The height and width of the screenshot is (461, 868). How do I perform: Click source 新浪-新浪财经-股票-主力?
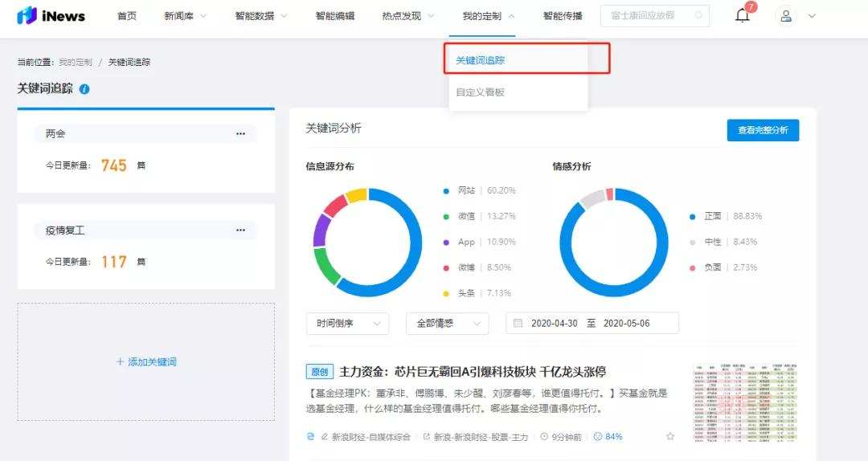[481, 437]
